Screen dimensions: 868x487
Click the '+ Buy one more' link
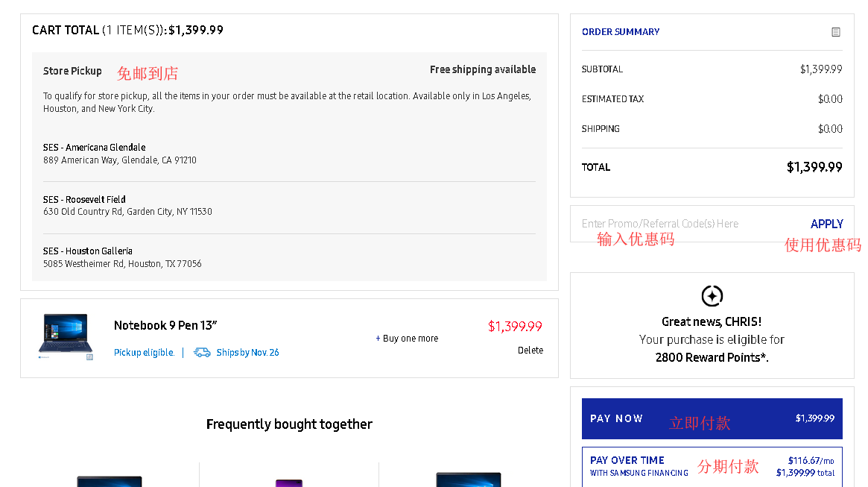(407, 339)
